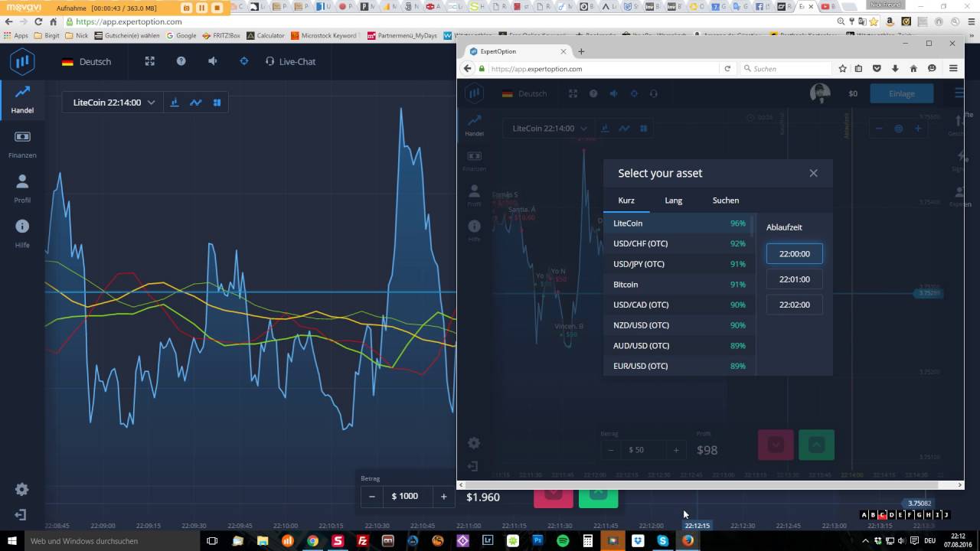Image resolution: width=980 pixels, height=551 pixels.
Task: Open Live-Chat in main window header
Action: (x=290, y=61)
